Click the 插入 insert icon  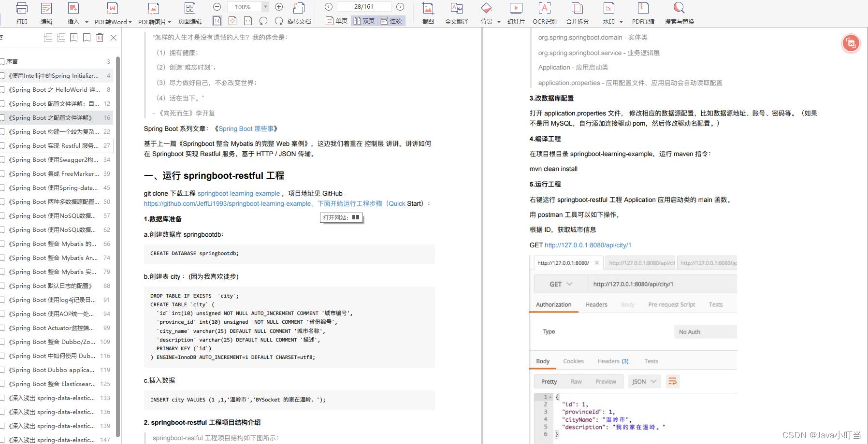click(73, 8)
